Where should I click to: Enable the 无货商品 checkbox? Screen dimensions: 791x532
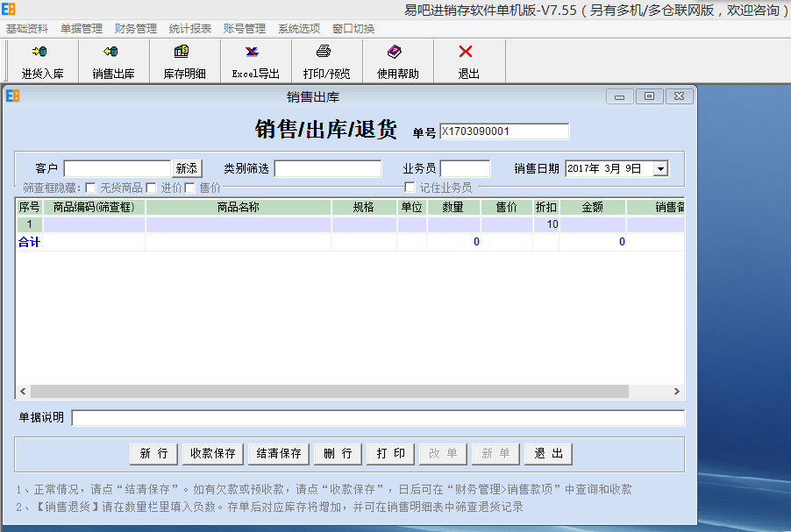90,187
